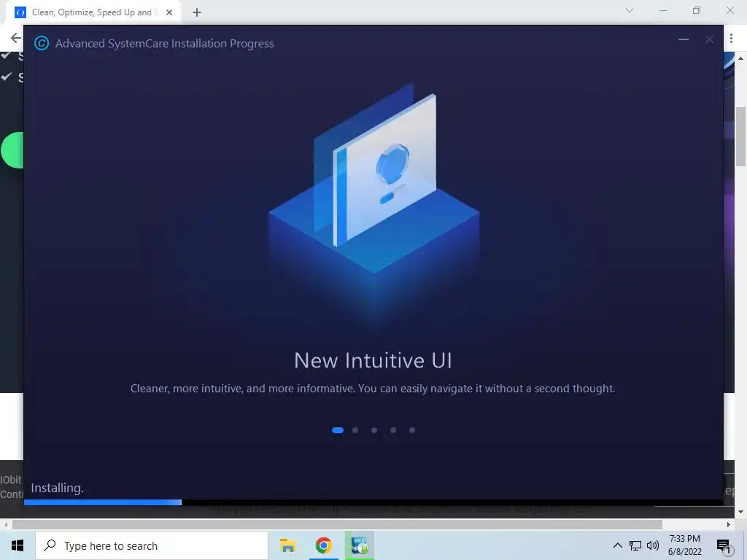The width and height of the screenshot is (747, 560).
Task: Select the first slide indicator dot
Action: (x=337, y=430)
